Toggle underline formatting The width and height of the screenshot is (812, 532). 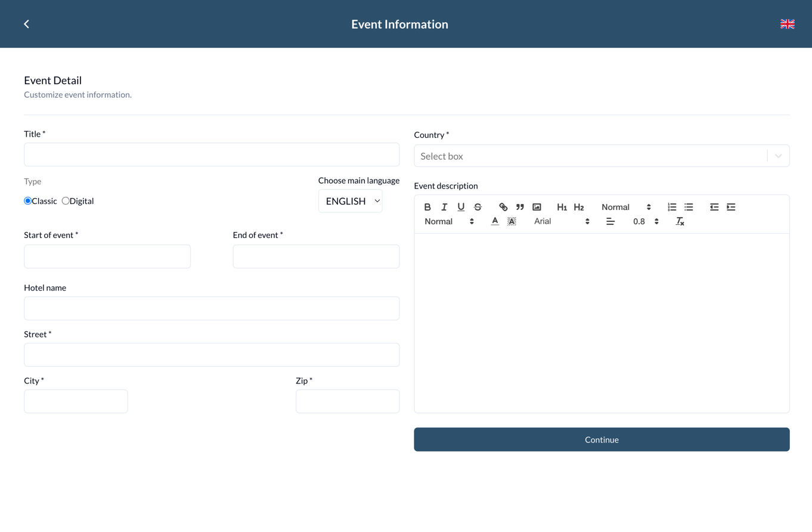[x=461, y=207]
